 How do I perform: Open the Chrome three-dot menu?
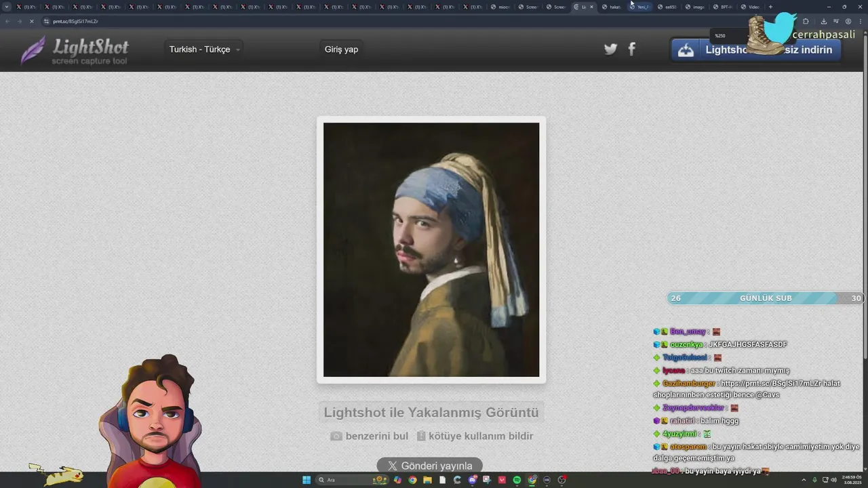[860, 21]
